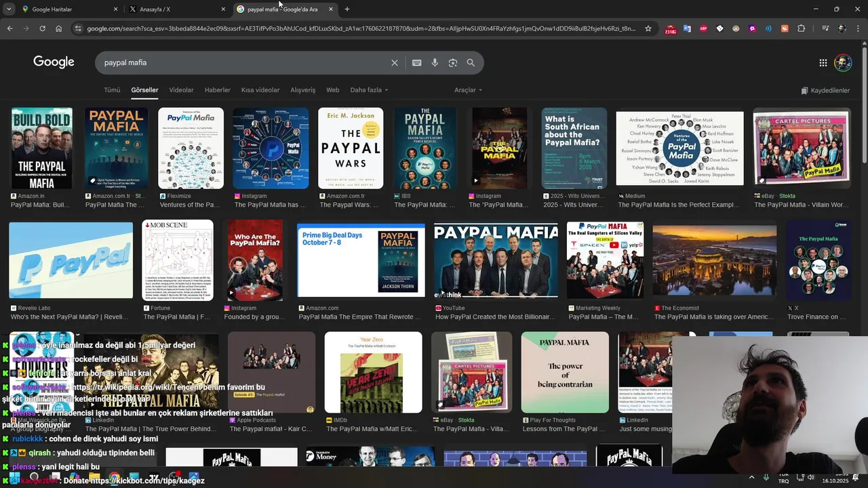Viewport: 868px width, 488px height.
Task: Open the Google account avatar menu
Action: tap(843, 62)
